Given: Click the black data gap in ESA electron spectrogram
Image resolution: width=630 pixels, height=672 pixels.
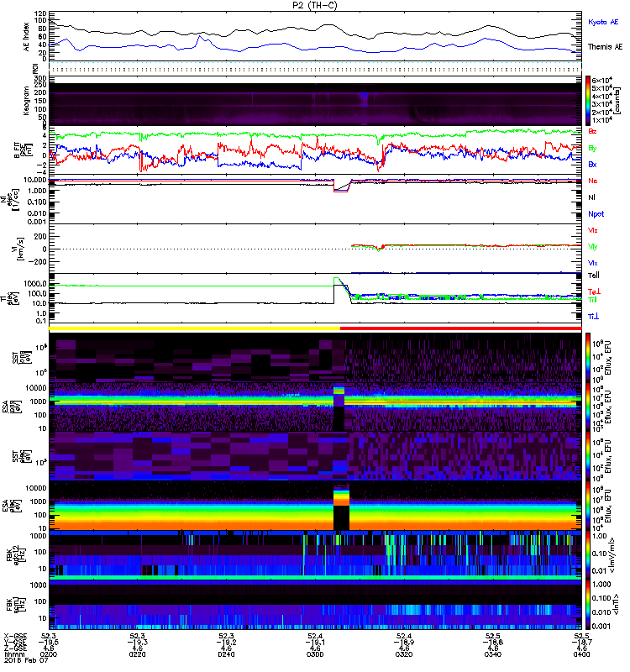Looking at the screenshot, I should [x=341, y=517].
